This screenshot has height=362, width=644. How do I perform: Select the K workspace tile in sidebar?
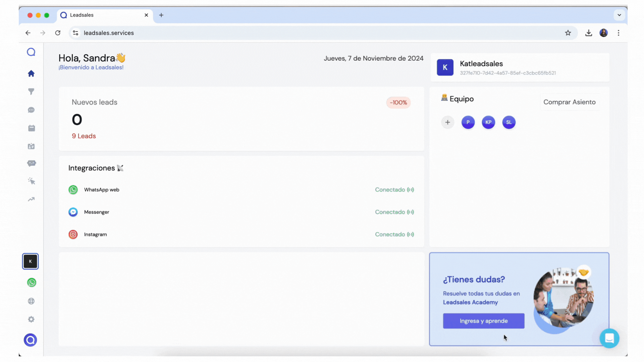pyautogui.click(x=31, y=261)
